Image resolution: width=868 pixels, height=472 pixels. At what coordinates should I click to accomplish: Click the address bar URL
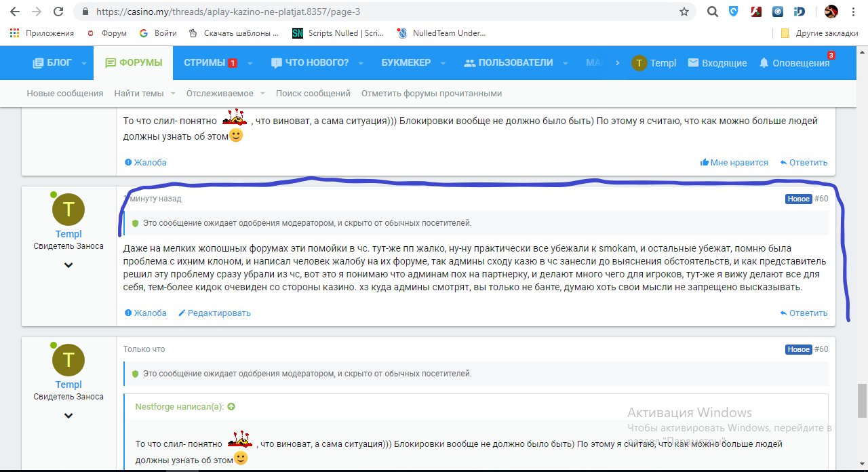228,12
